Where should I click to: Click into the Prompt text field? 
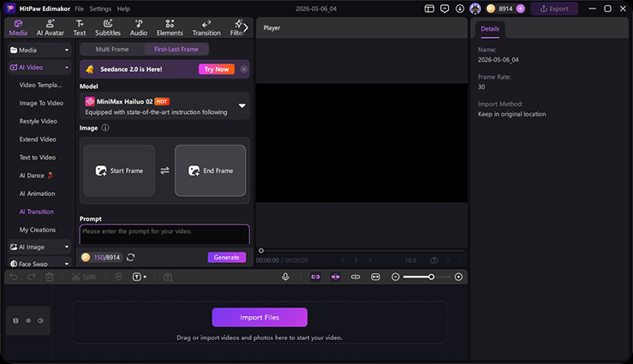coord(164,234)
